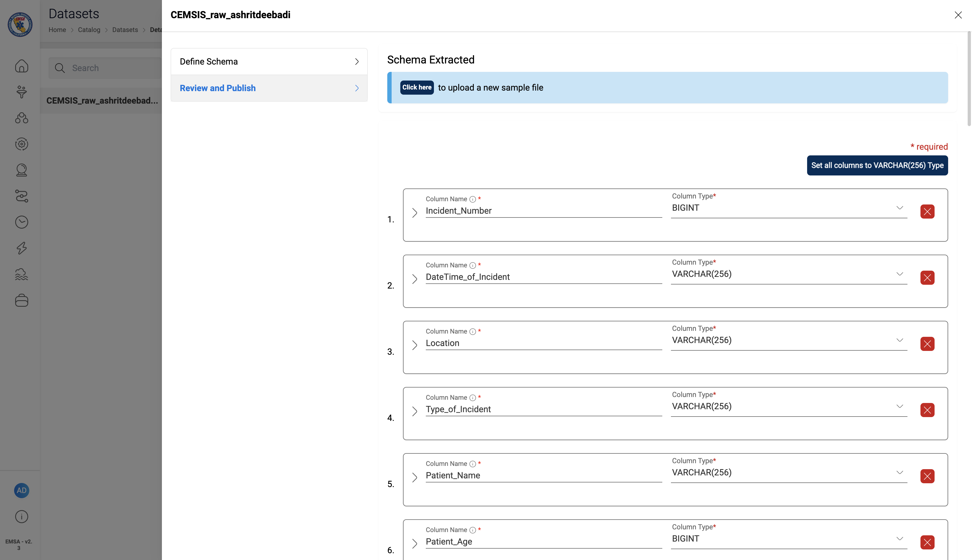Open the gear target sidebar icon
This screenshot has height=560, width=972.
(21, 144)
